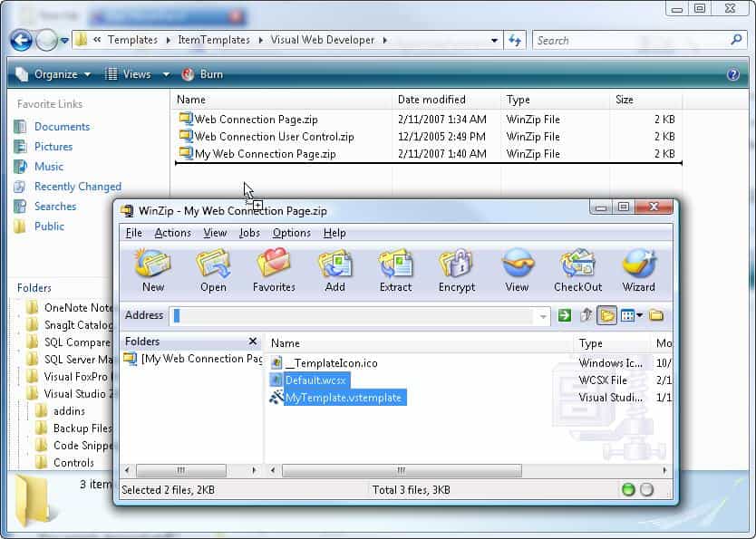Add files using WinZip's Add icon
Image resolution: width=756 pixels, height=539 pixels.
334,263
